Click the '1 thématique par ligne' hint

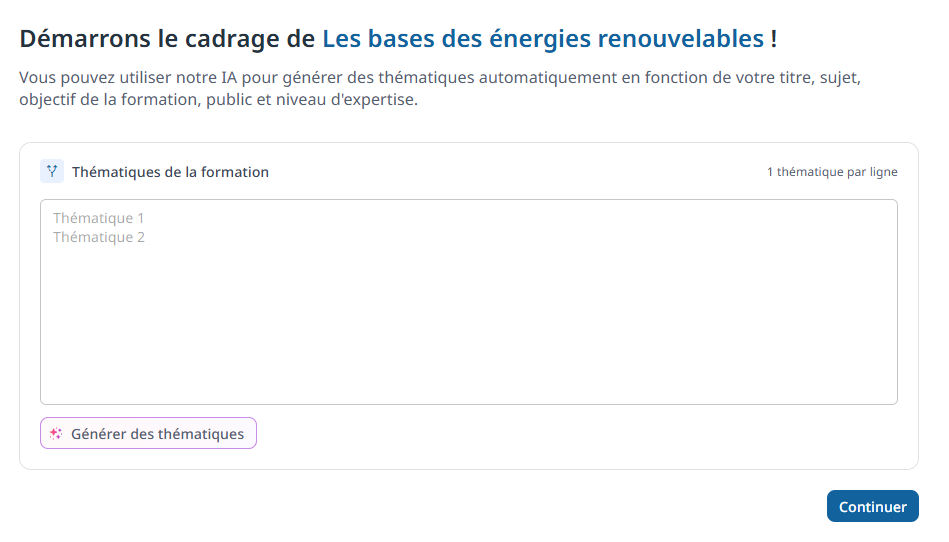(831, 172)
